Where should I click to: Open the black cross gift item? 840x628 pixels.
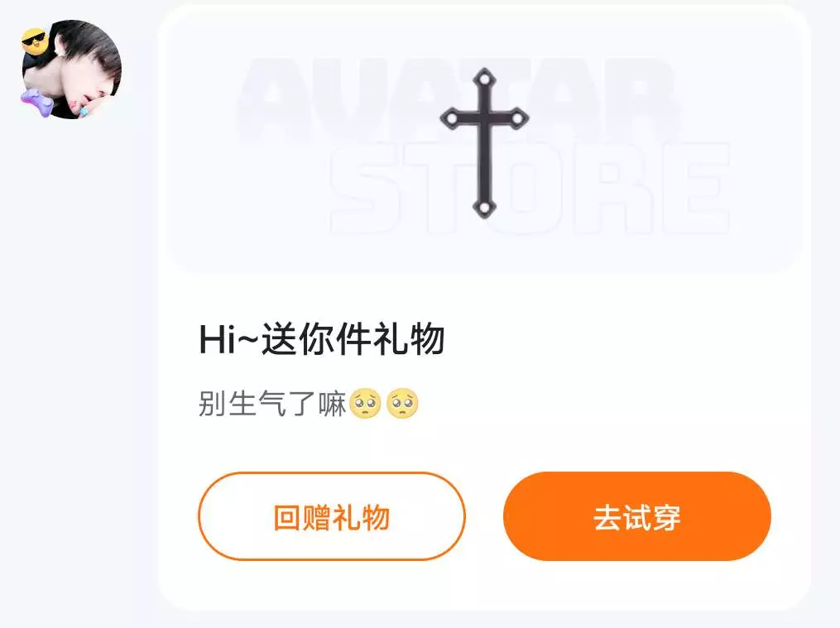tap(484, 143)
